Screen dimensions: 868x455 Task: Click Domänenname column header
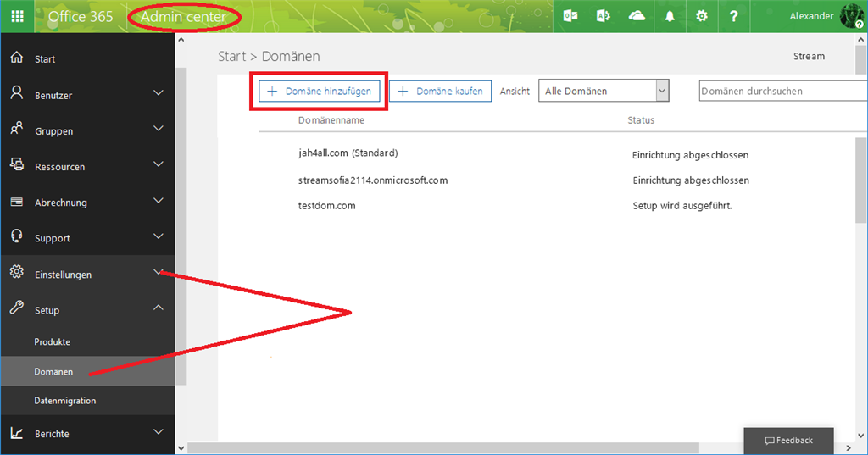click(x=331, y=120)
